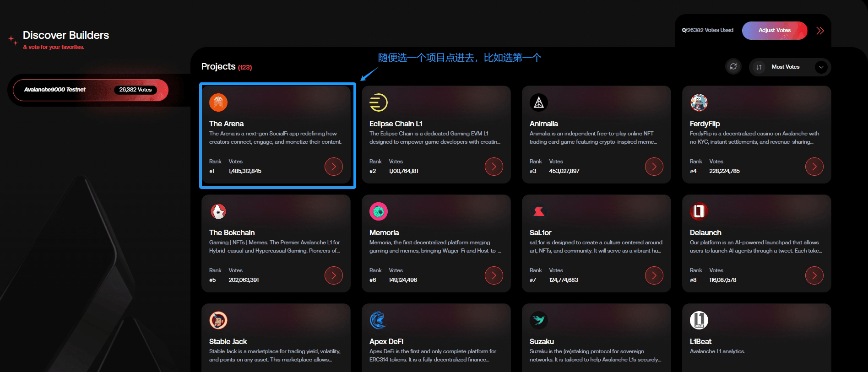Click Delaunch red logo icon
The height and width of the screenshot is (372, 868).
click(x=699, y=211)
